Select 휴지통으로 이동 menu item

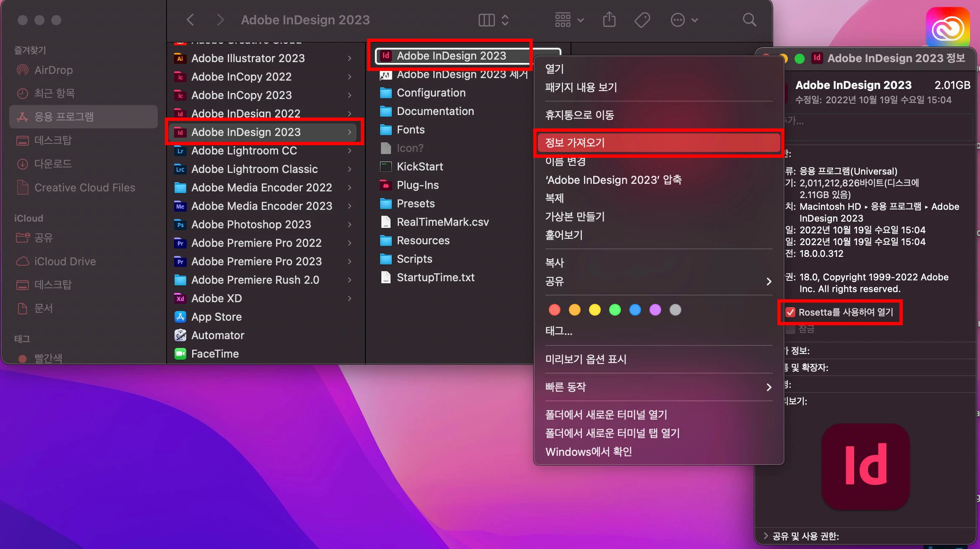click(x=579, y=115)
